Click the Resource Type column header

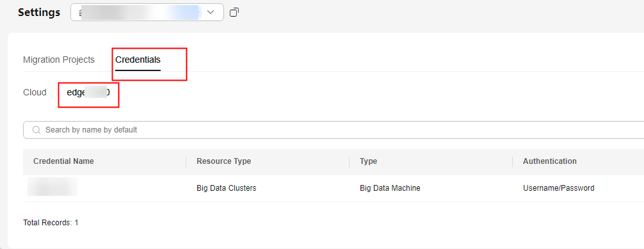pyautogui.click(x=224, y=161)
